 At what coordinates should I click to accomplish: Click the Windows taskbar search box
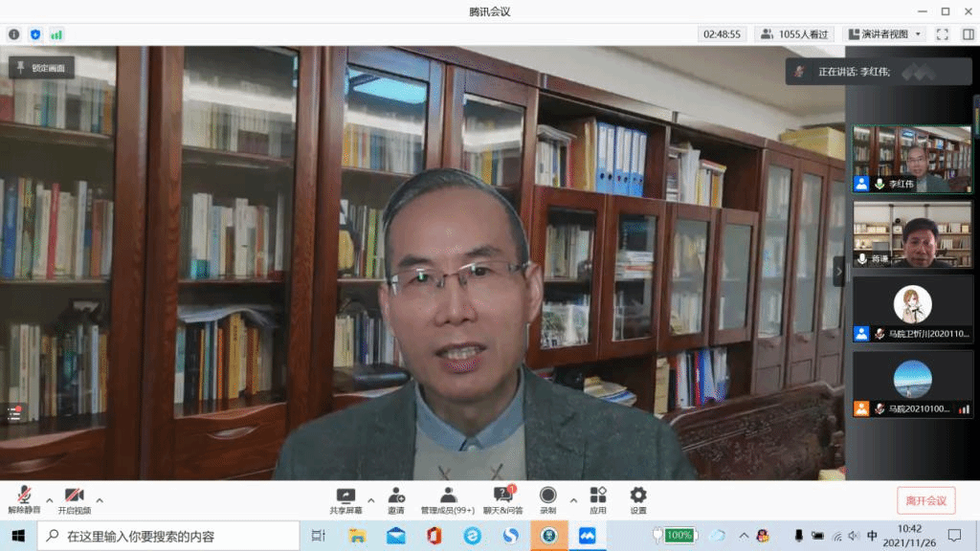(x=182, y=536)
